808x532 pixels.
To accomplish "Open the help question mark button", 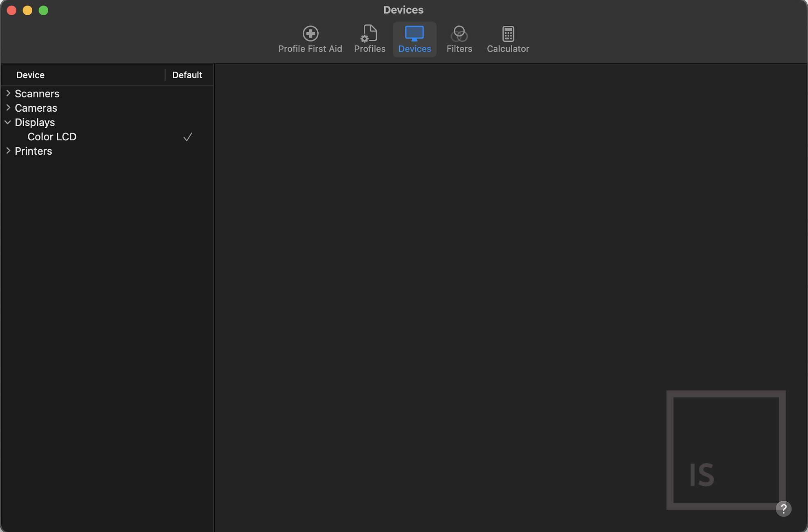I will (x=784, y=509).
